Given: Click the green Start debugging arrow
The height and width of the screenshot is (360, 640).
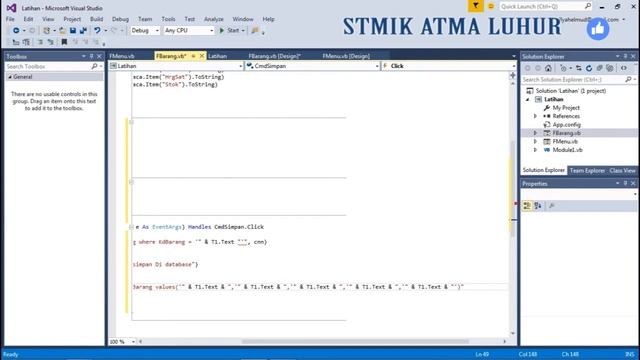Looking at the screenshot, I should [x=222, y=31].
